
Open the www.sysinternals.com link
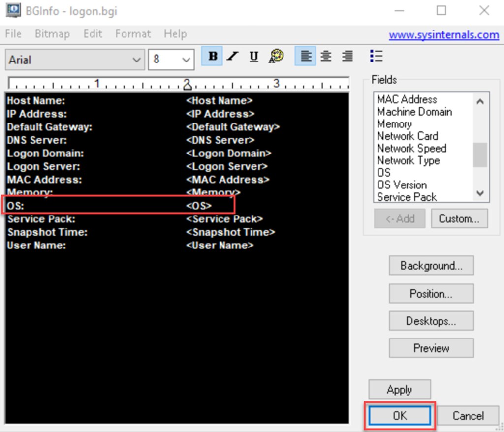tap(443, 35)
